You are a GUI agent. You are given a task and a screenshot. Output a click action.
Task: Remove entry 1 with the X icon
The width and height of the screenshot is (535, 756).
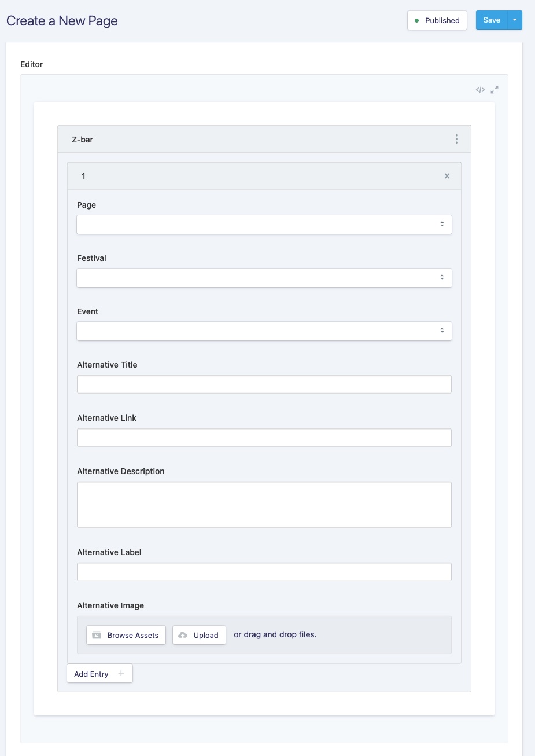(447, 176)
